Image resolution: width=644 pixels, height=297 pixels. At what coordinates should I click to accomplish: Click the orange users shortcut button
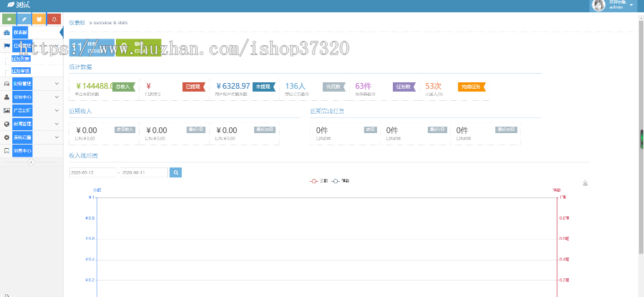39,19
